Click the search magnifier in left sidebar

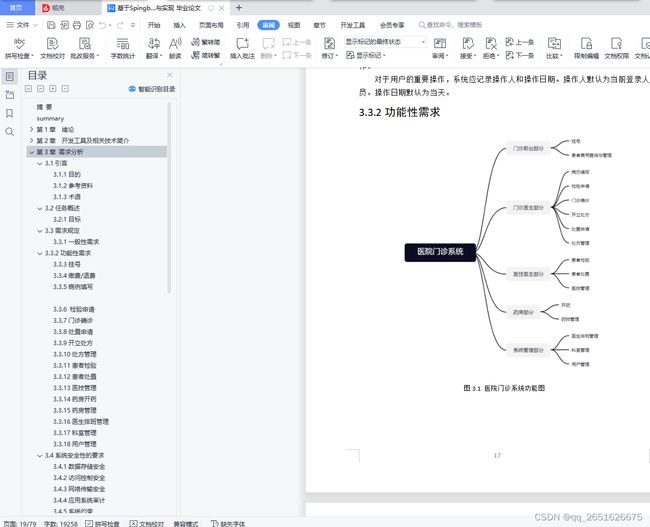[10, 132]
